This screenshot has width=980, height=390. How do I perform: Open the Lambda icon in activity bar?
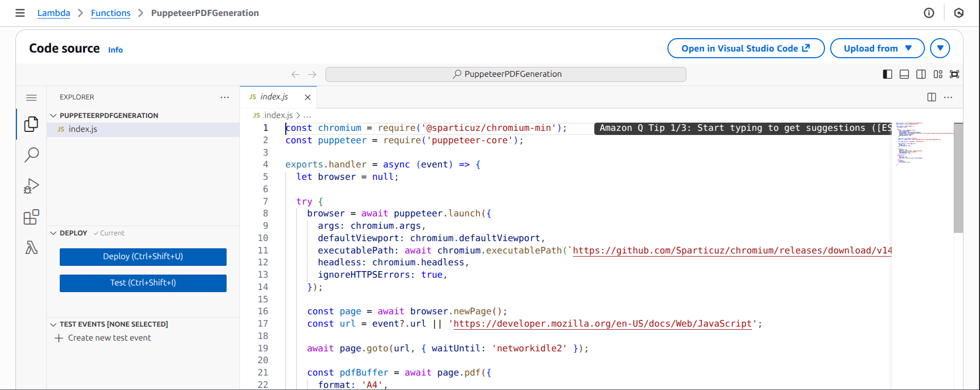coord(31,248)
